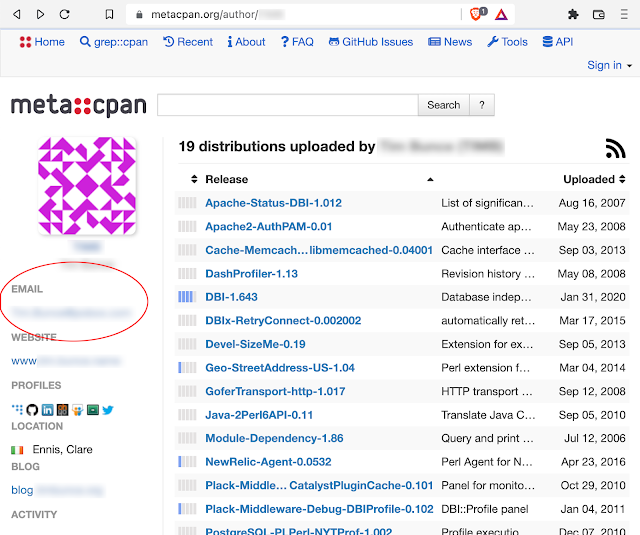The height and width of the screenshot is (535, 640).
Task: Click the address bar URL
Action: click(218, 15)
